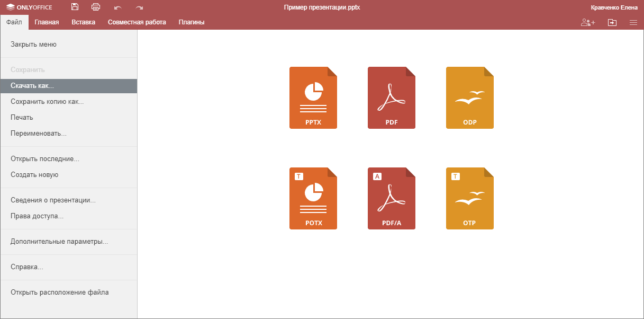Choose the ODP file format icon
The height and width of the screenshot is (319, 644).
click(x=469, y=98)
